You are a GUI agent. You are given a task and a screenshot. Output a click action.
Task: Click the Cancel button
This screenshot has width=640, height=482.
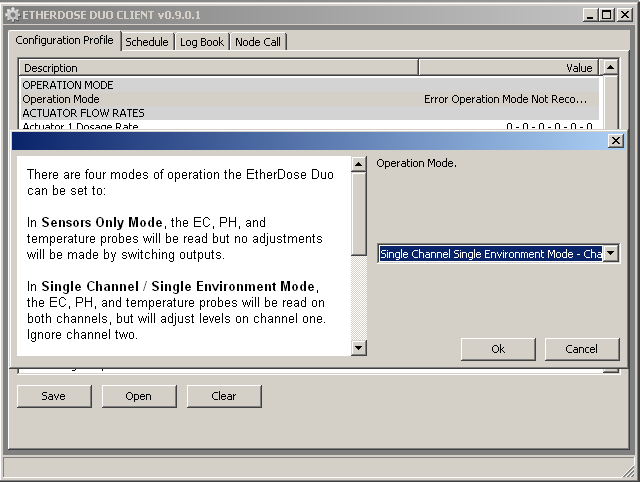582,349
